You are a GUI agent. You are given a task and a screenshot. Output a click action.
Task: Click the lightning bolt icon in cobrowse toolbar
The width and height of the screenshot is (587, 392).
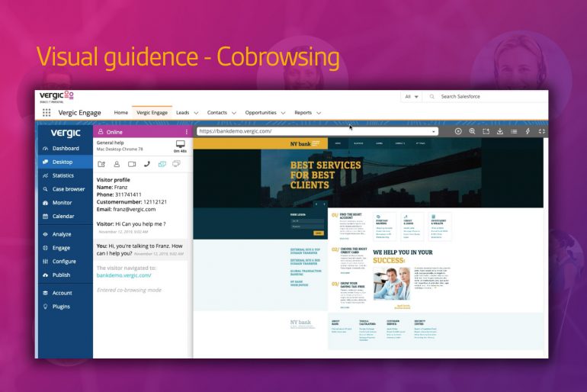click(x=528, y=131)
